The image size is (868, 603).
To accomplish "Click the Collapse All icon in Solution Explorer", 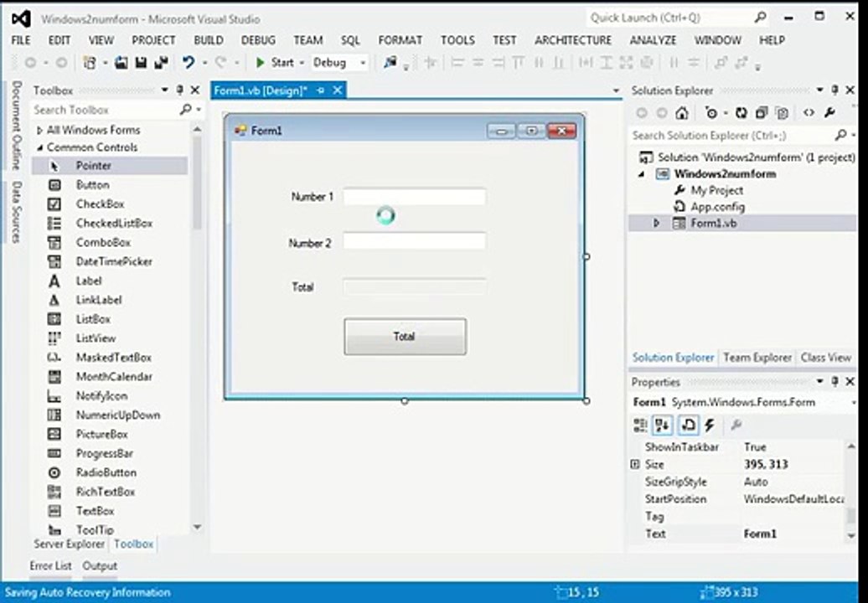I will click(761, 113).
